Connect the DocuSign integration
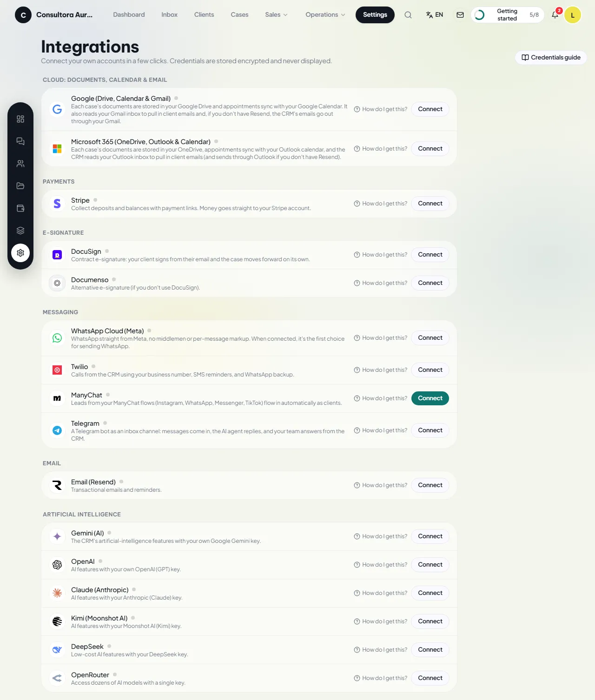595x700 pixels. 430,255
